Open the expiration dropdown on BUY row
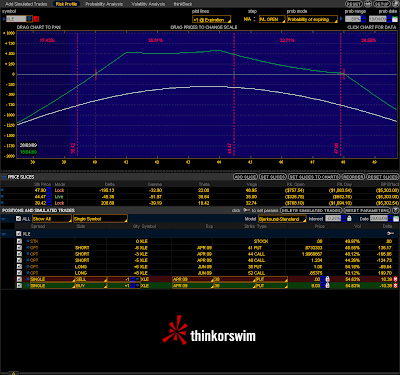The height and width of the screenshot is (375, 400). point(192,286)
